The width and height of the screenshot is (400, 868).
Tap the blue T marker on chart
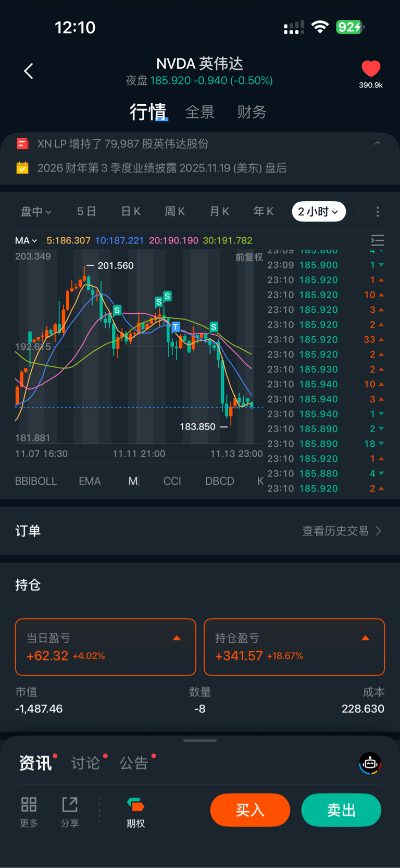tap(176, 327)
